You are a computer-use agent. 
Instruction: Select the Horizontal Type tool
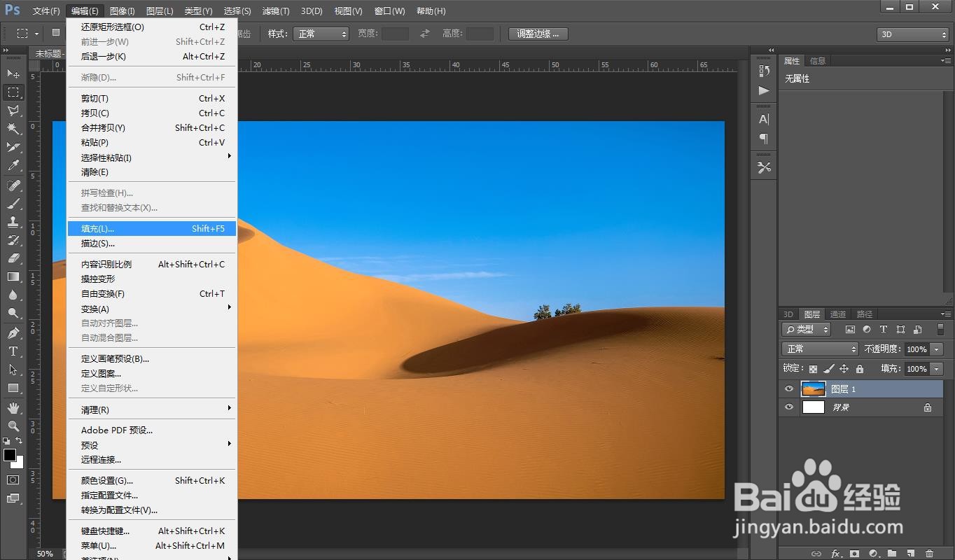tap(13, 351)
